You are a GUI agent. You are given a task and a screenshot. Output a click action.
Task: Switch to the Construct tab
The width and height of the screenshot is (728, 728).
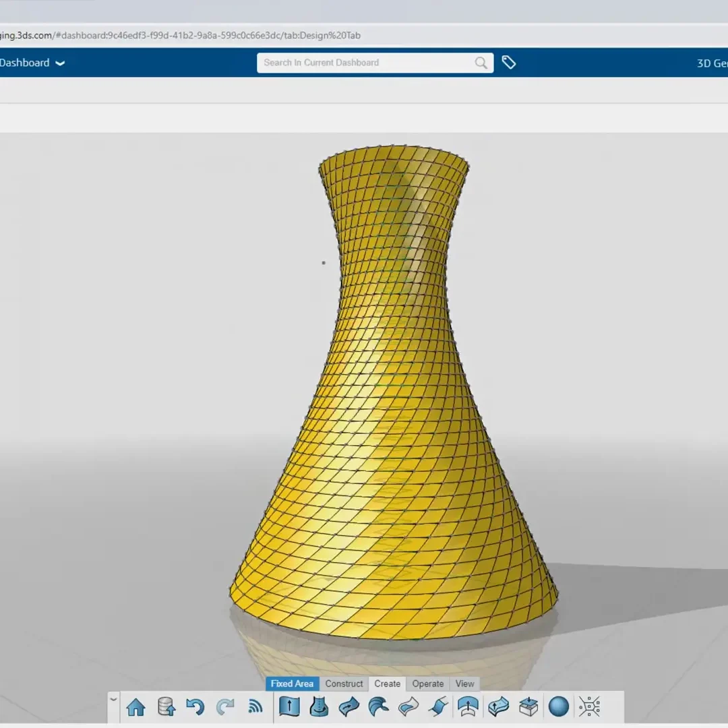[344, 684]
